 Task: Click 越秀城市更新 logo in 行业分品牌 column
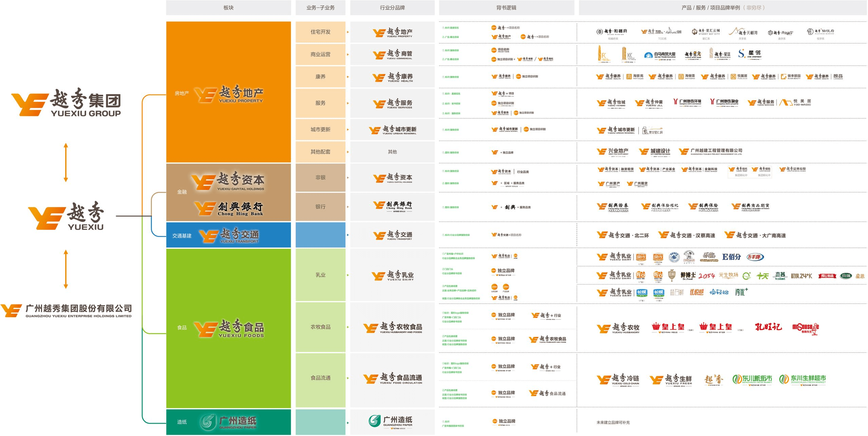393,130
